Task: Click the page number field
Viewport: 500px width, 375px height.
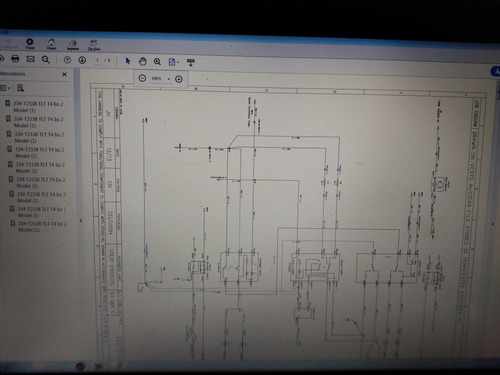Action: tap(97, 61)
